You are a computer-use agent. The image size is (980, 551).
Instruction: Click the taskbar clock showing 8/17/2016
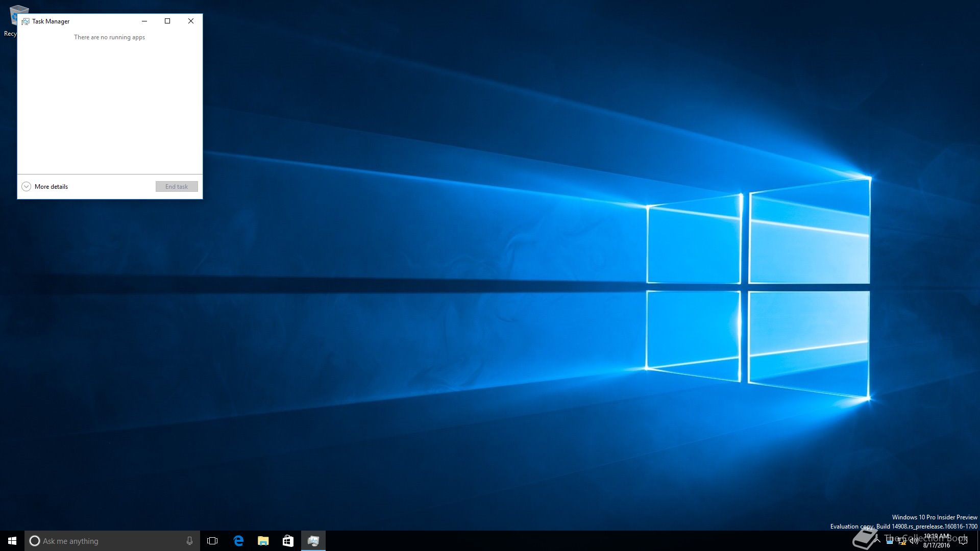(x=937, y=541)
